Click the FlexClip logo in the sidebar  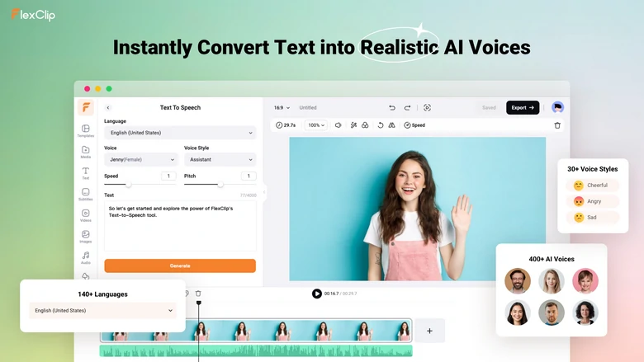point(86,107)
